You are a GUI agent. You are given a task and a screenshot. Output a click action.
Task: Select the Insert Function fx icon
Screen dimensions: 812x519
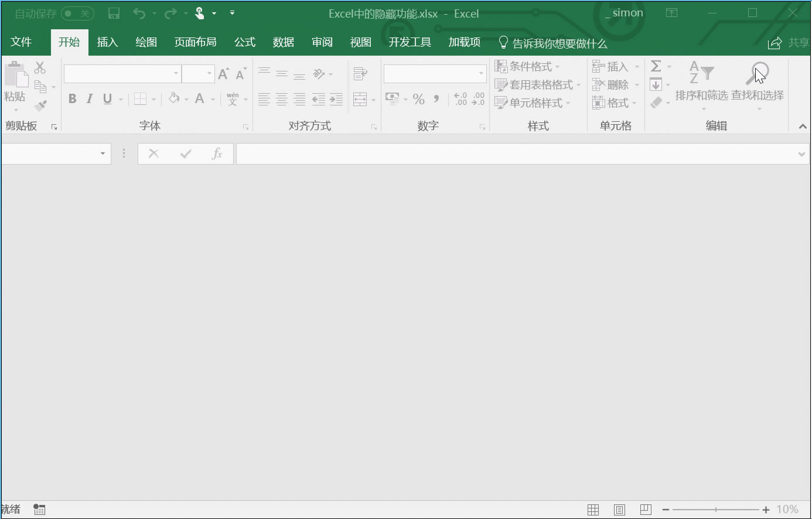pos(217,153)
